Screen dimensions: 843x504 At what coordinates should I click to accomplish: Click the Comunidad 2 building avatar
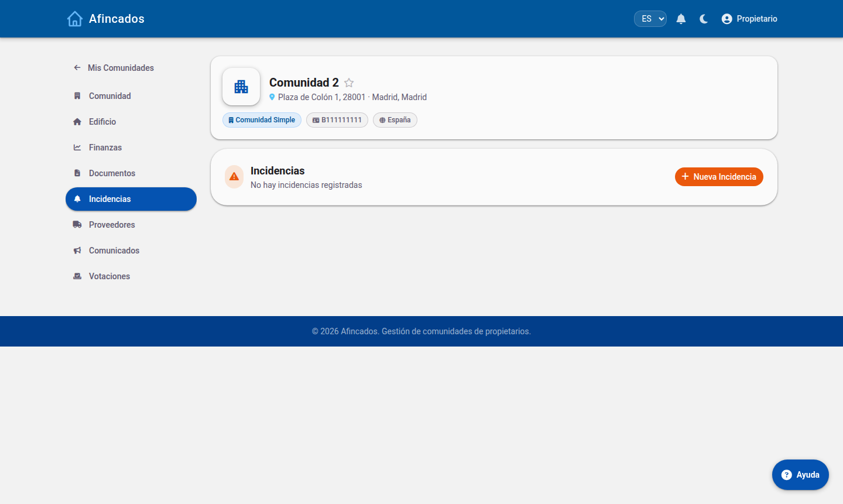[241, 87]
